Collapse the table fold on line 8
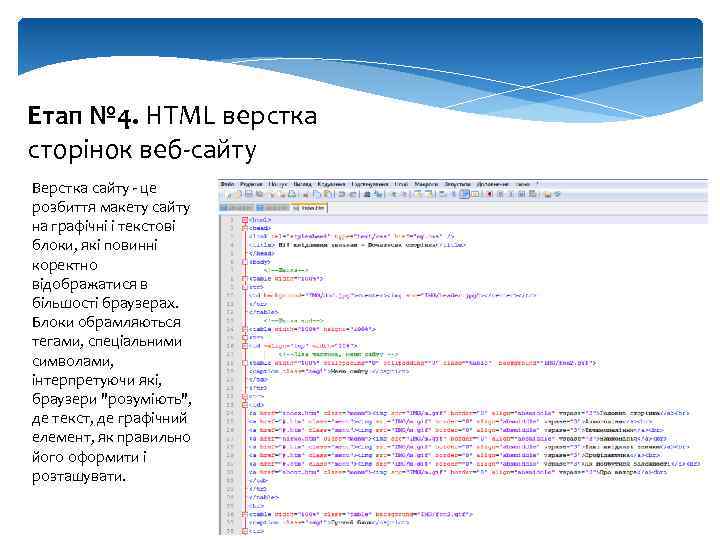The image size is (720, 540). coord(245,279)
